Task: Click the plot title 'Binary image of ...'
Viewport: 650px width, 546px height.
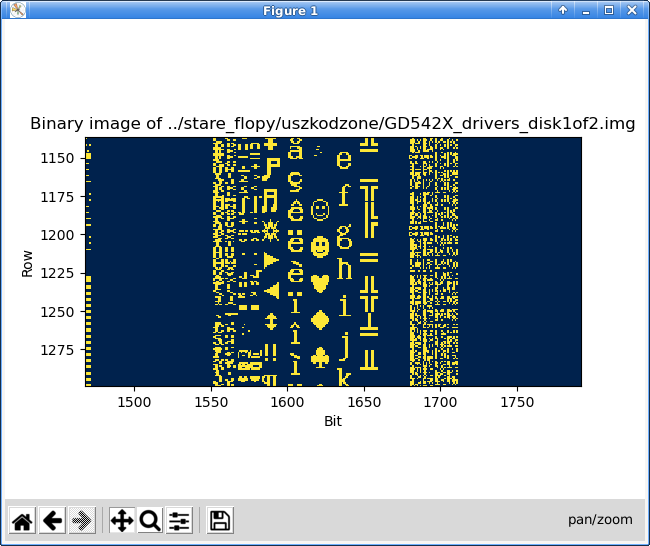Action: [332, 124]
